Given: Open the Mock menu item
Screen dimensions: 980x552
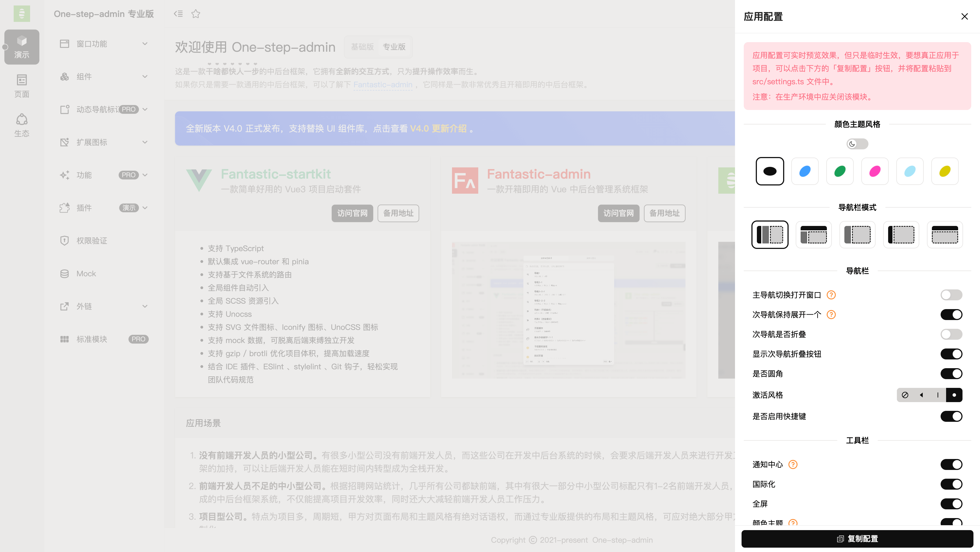Looking at the screenshot, I should (x=86, y=273).
